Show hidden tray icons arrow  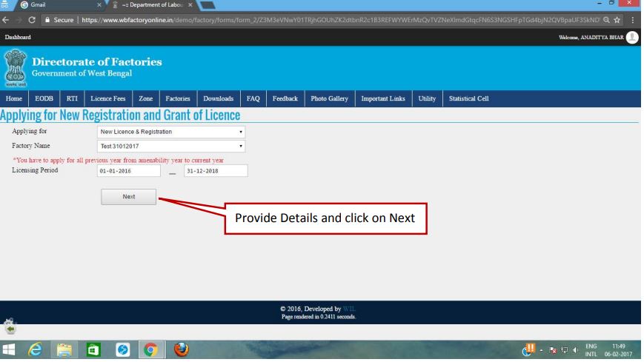coord(541,350)
